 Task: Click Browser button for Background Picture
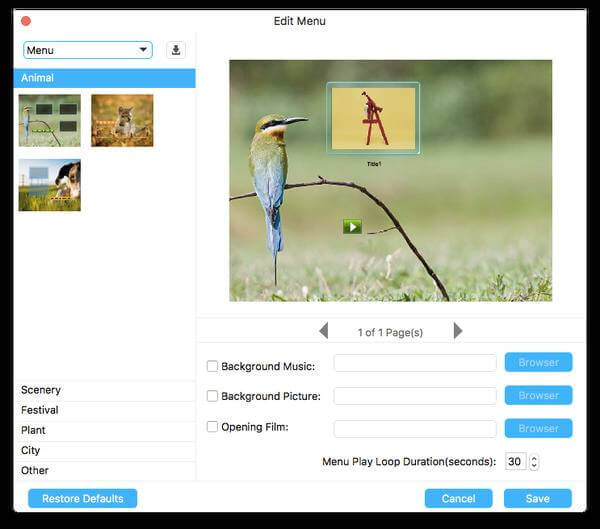(x=538, y=395)
